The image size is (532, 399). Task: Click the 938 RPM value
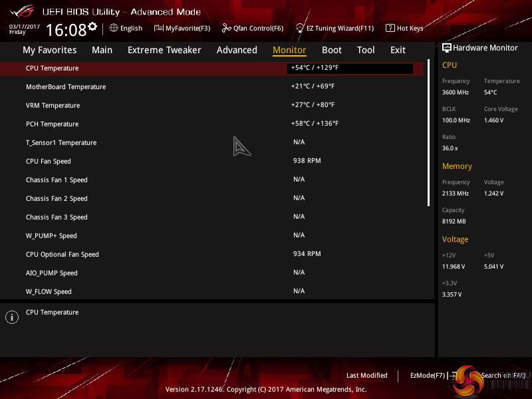307,161
